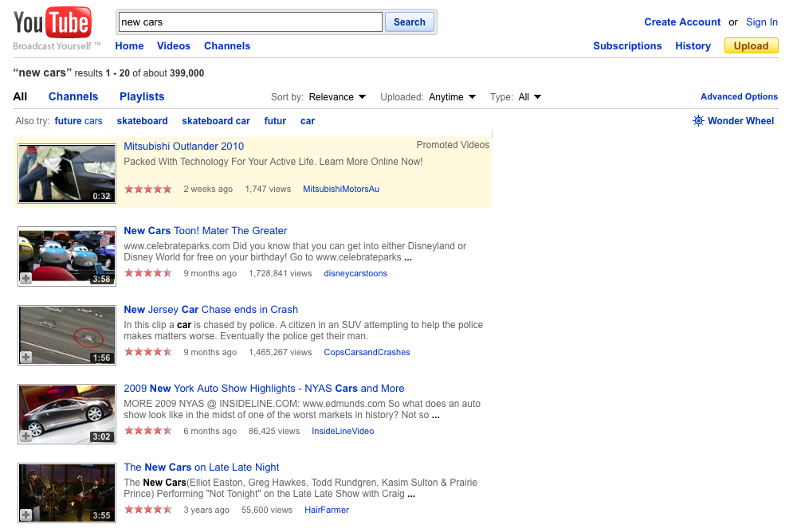Click '1,465,267 views' text
This screenshot has height=532, width=793.
pos(281,352)
